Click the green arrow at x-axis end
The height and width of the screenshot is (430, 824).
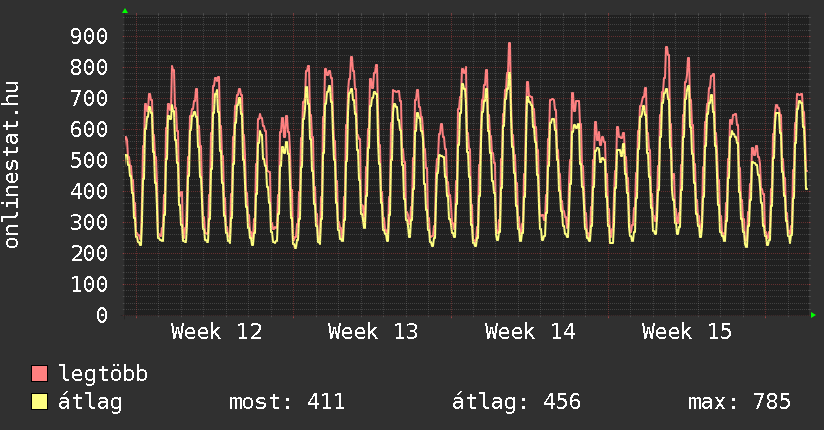coord(814,315)
